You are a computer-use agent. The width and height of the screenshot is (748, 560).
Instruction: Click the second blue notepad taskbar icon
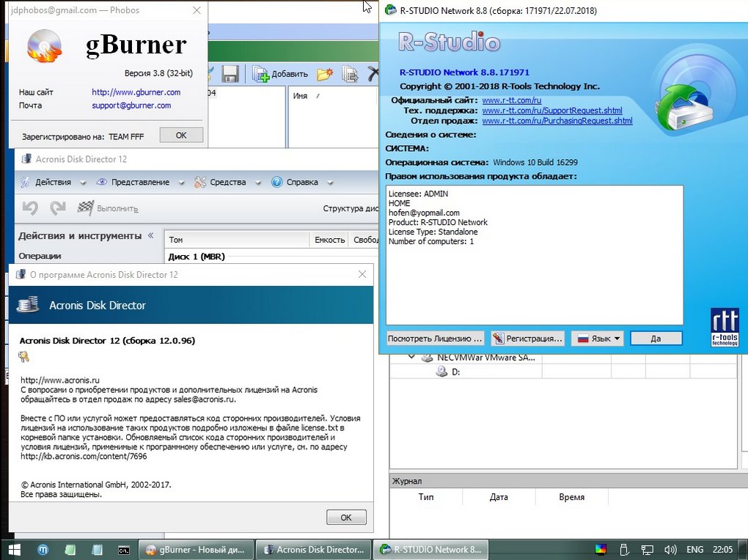pos(98,550)
